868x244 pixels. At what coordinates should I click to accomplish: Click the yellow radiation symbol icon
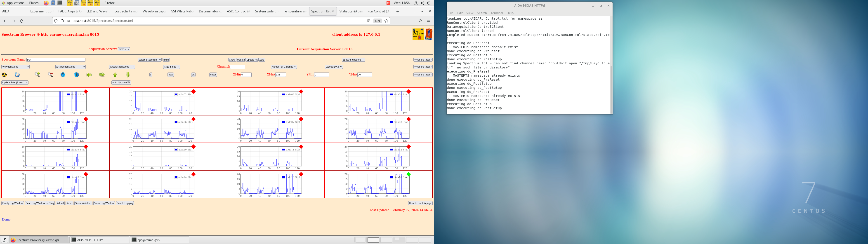4,75
